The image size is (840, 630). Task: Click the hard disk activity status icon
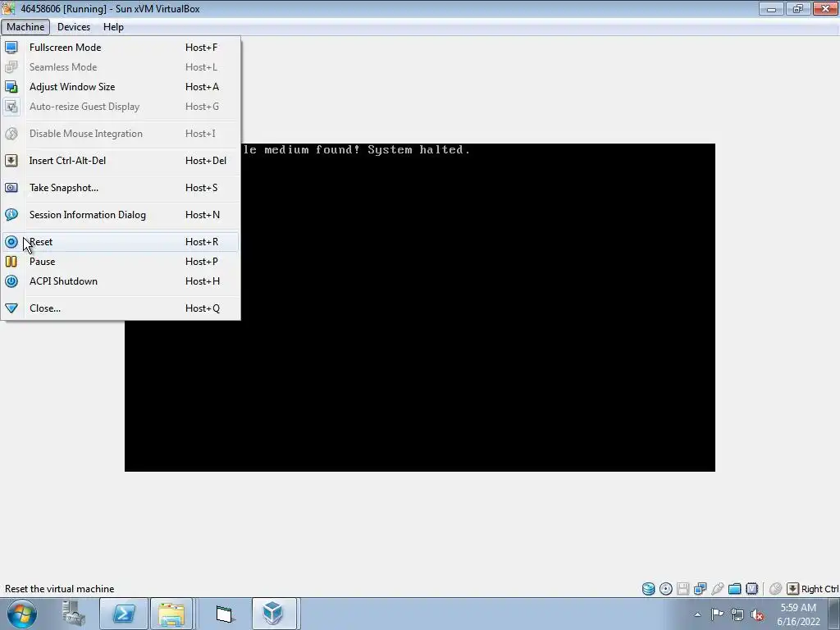click(x=648, y=589)
